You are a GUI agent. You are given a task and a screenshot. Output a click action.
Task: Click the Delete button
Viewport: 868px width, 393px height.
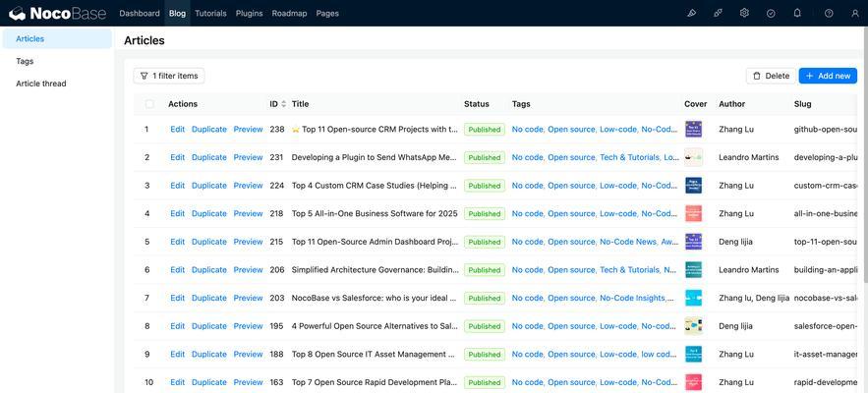click(x=771, y=76)
